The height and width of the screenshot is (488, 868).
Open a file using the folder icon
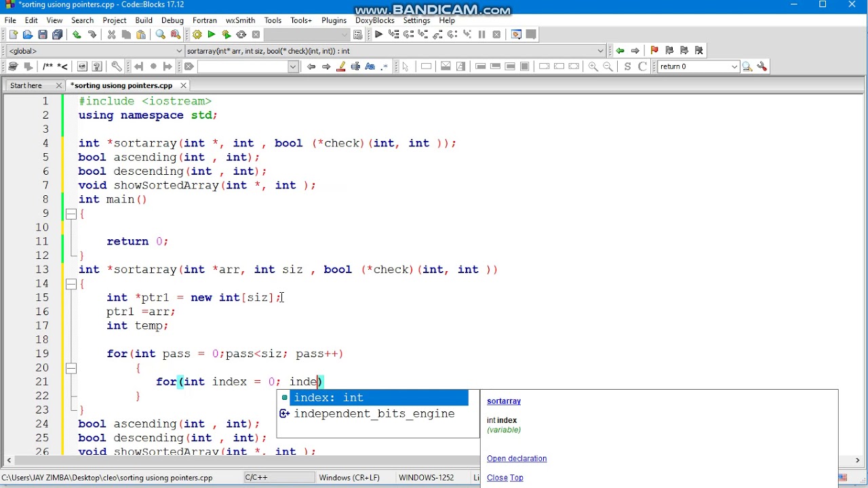click(x=28, y=35)
